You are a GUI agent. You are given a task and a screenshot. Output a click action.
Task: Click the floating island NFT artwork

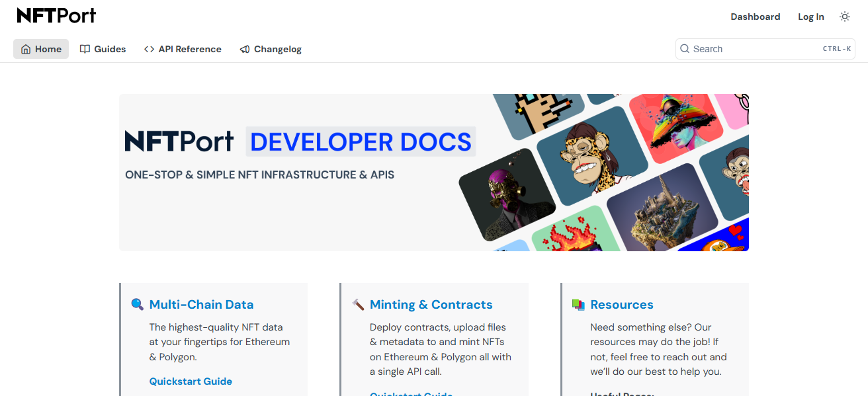point(662,206)
